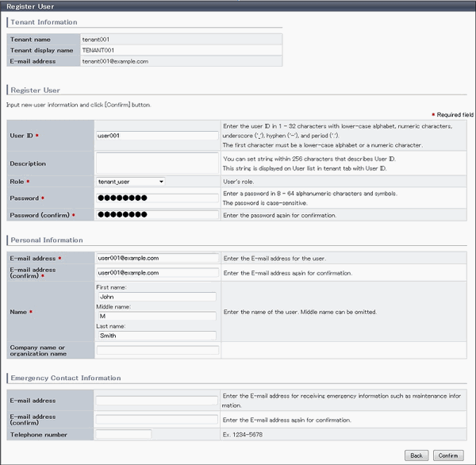Image resolution: width=476 pixels, height=465 pixels.
Task: Click the personal E-mail address field
Action: click(x=157, y=258)
